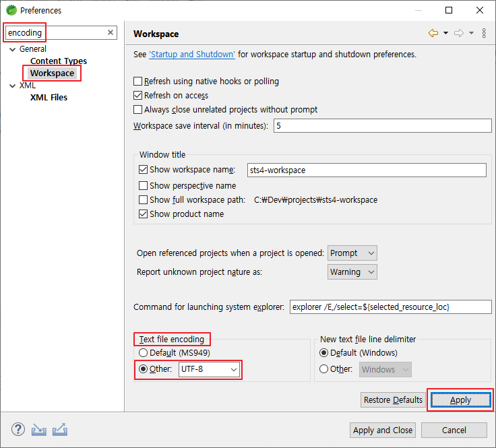
Task: Clear the encoding filter text
Action: pos(111,32)
